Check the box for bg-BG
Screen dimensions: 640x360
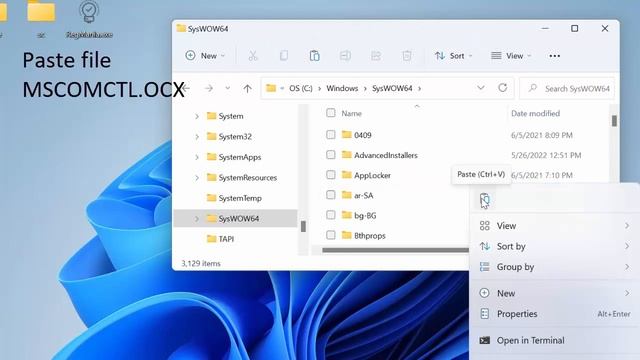click(331, 215)
